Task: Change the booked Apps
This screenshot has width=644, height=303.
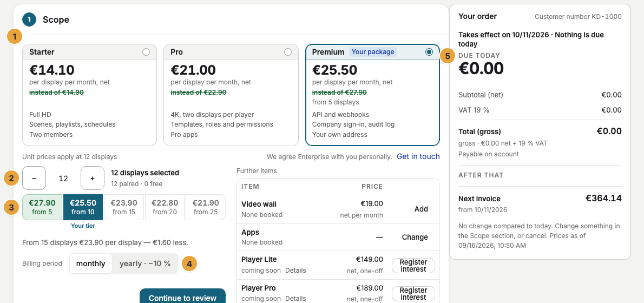Action: pyautogui.click(x=415, y=238)
